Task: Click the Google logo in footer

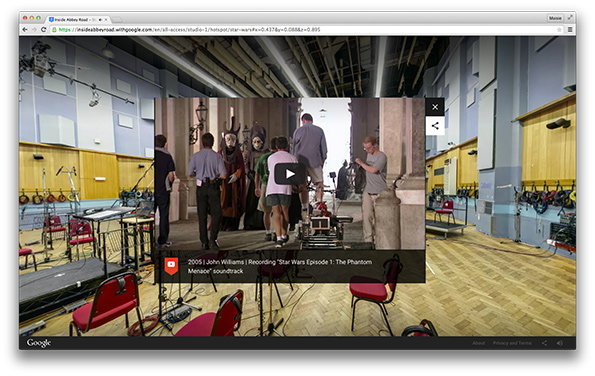Action: coord(39,343)
